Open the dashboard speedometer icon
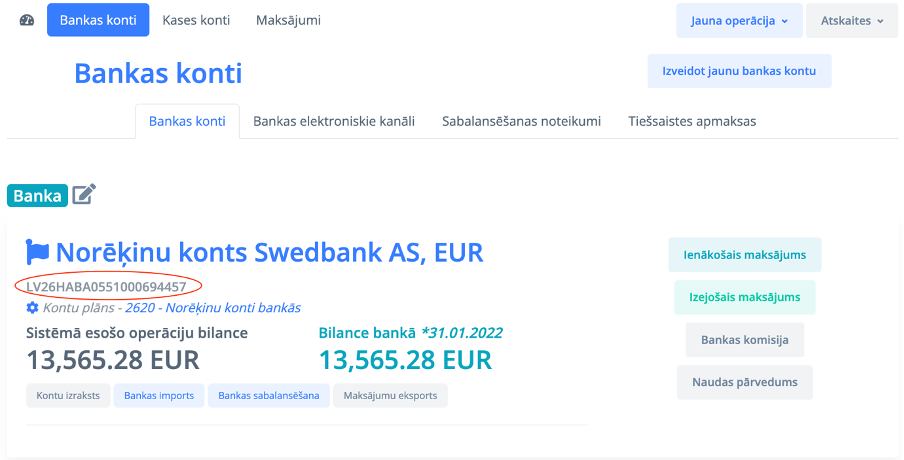Screen dimensions: 904x460 click(x=26, y=21)
